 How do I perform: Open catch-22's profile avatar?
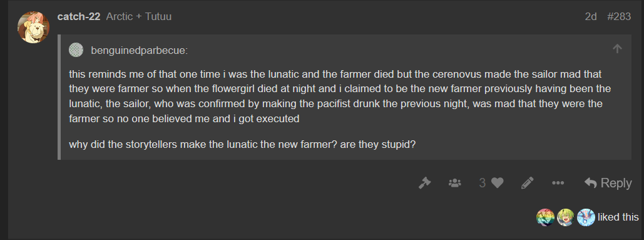(33, 27)
